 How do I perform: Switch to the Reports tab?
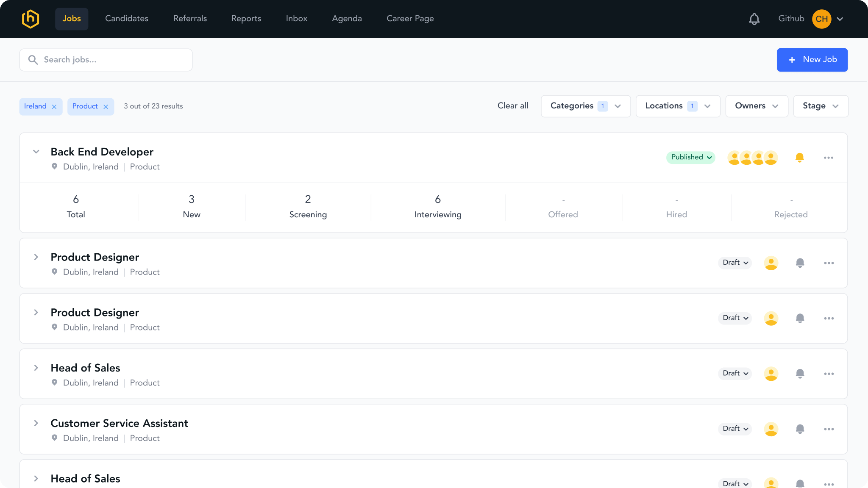point(246,19)
